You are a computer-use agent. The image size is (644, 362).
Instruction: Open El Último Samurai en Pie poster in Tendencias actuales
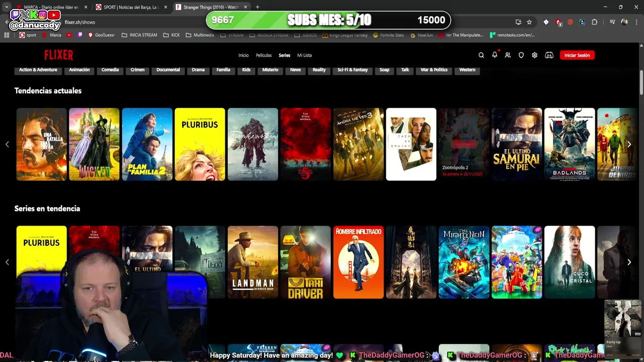tap(517, 144)
